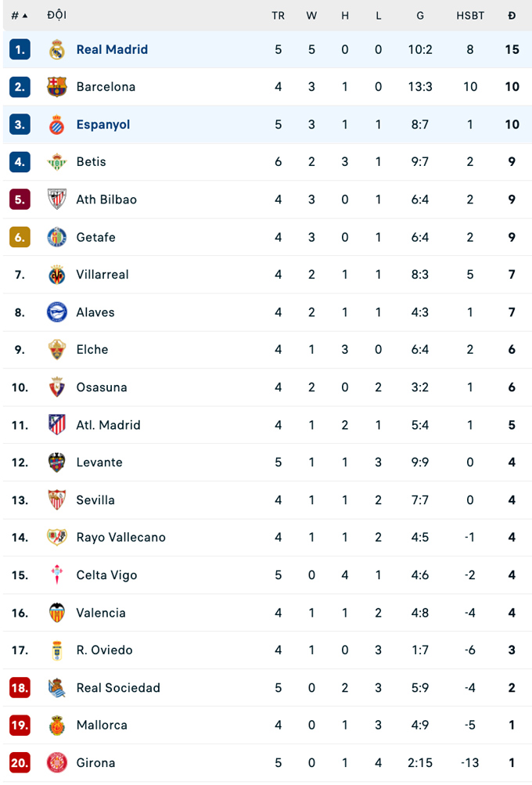Click the Barcelona club crest

(x=57, y=87)
